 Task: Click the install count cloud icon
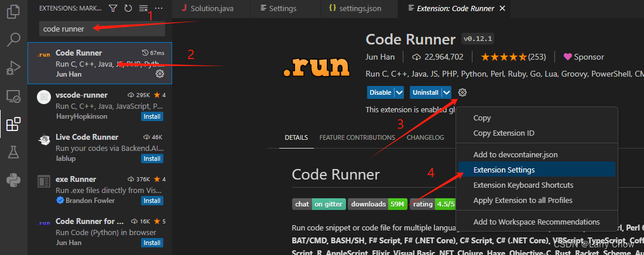417,57
